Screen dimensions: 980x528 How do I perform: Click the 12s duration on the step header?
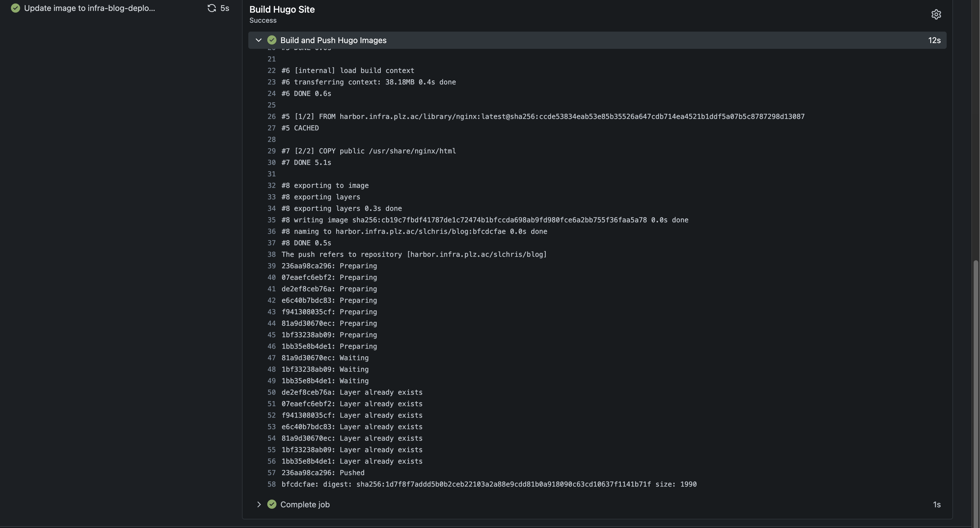934,40
